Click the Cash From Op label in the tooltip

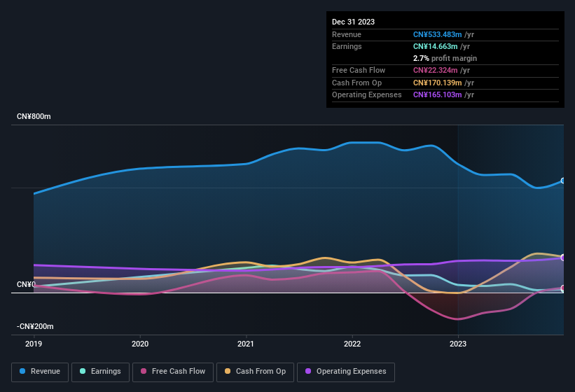[356, 83]
